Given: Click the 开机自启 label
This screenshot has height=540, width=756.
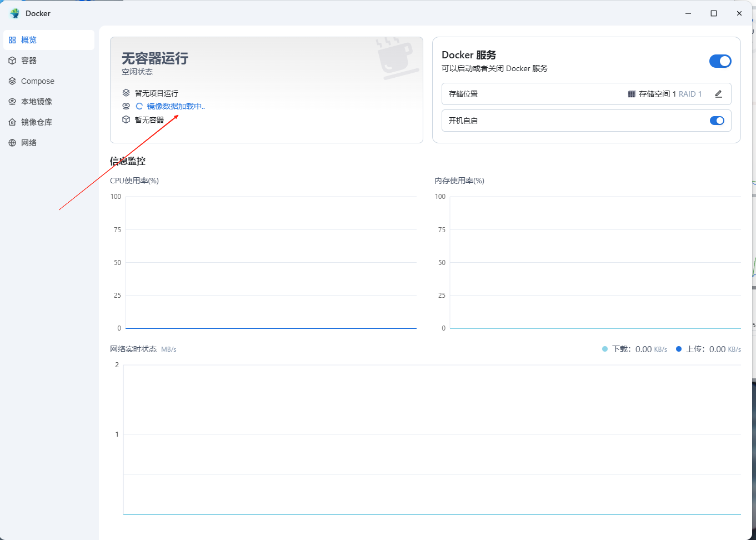Looking at the screenshot, I should click(463, 121).
